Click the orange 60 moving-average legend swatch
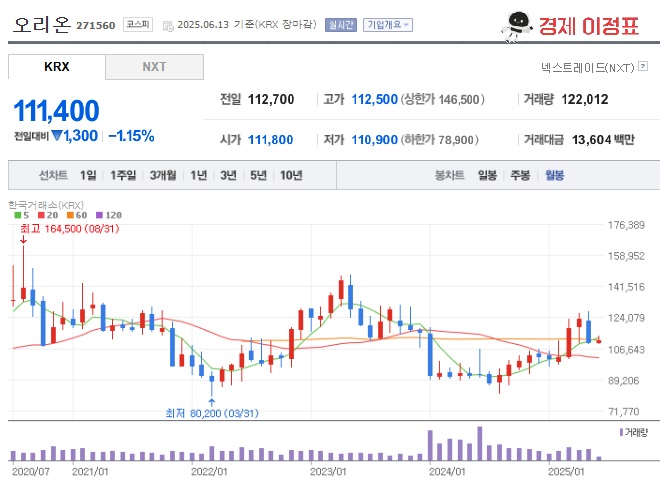This screenshot has height=495, width=660. point(70,215)
